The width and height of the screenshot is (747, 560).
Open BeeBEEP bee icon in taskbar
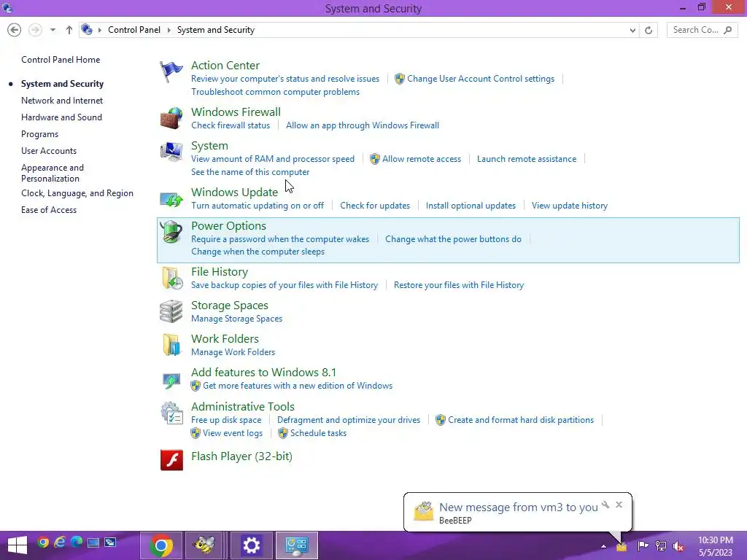click(204, 545)
